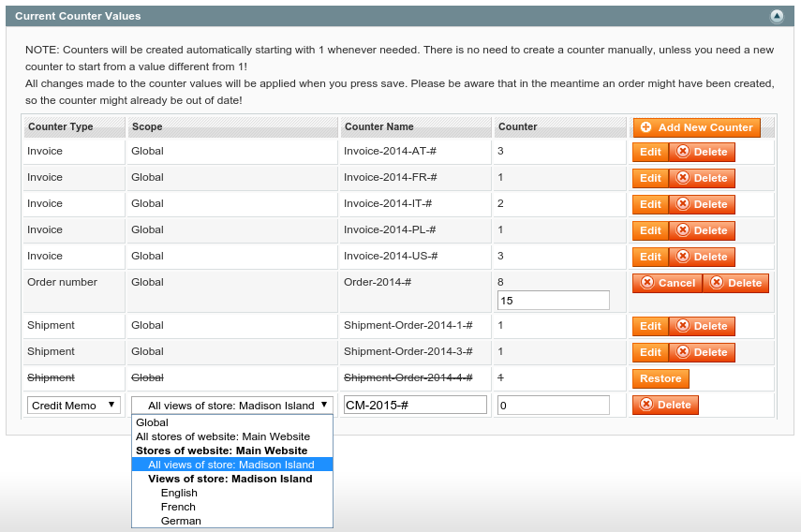Focus the counter name field CM-2015-#
The height and width of the screenshot is (532, 801).
[x=415, y=405]
